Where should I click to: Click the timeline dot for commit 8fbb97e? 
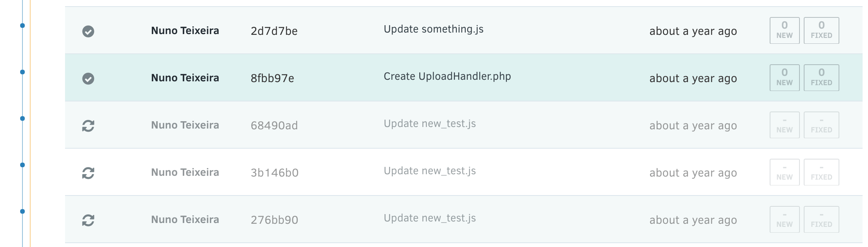(x=22, y=72)
